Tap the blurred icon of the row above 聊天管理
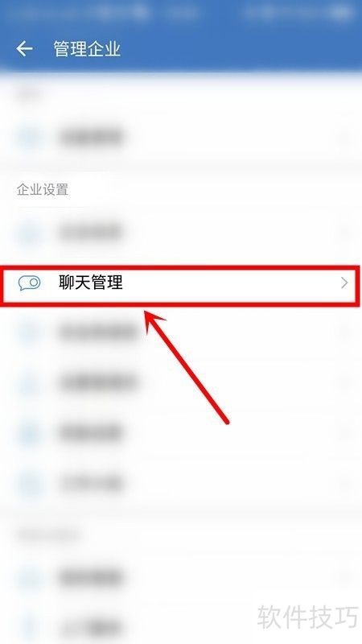Screen dimensions: 362x644 [30, 233]
